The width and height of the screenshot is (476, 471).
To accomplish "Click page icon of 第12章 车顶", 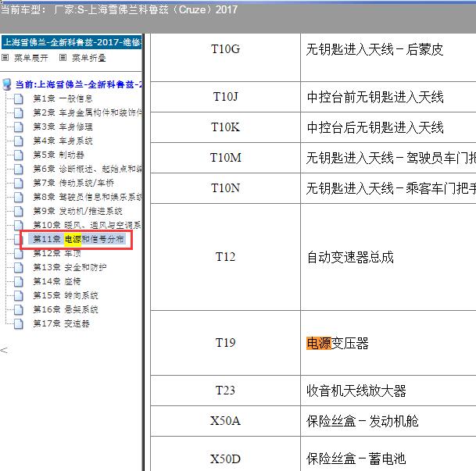I will (19, 254).
